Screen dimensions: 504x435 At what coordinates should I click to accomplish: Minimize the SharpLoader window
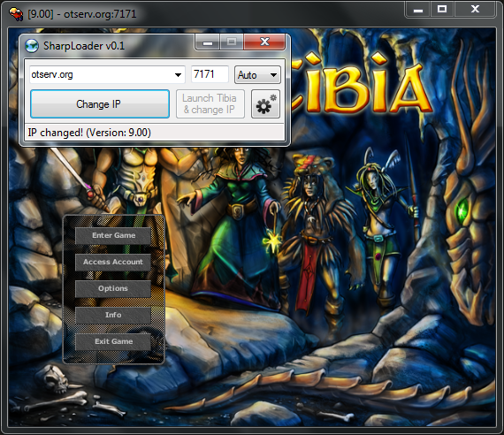(x=208, y=42)
